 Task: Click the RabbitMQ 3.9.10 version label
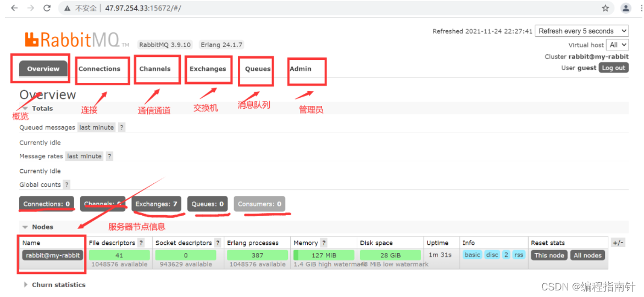pyautogui.click(x=165, y=44)
